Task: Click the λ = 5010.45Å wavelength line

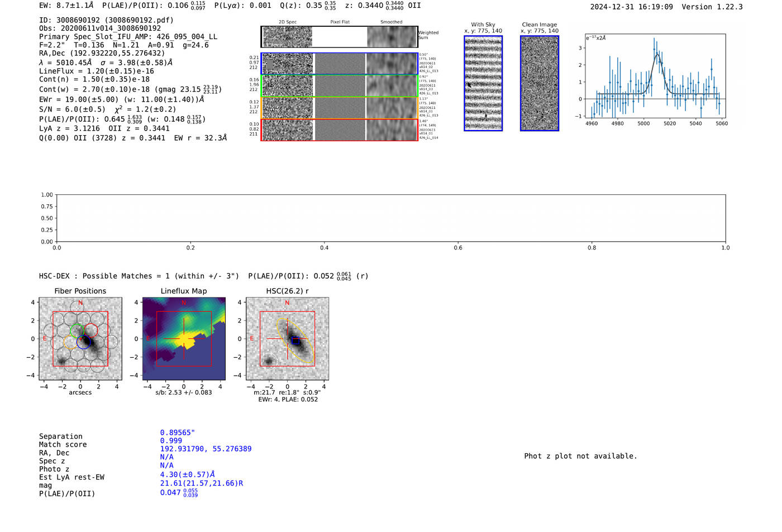Action: point(106,63)
